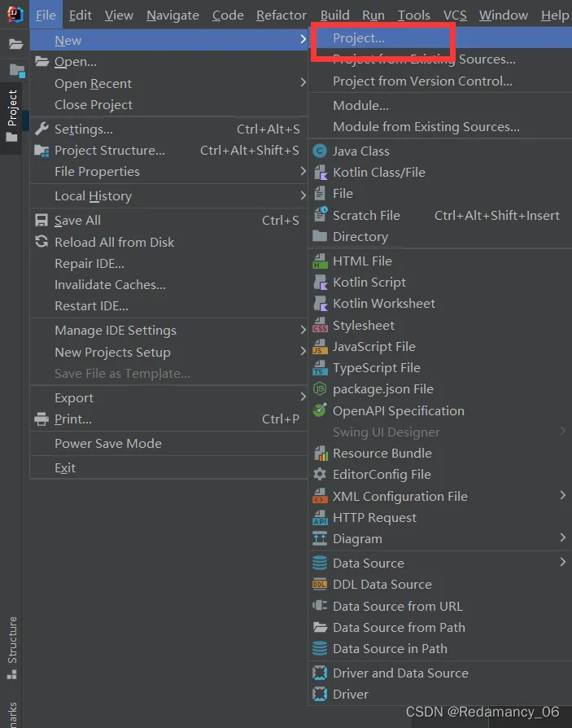The image size is (572, 728).
Task: Click the Settings wrench icon
Action: (41, 129)
